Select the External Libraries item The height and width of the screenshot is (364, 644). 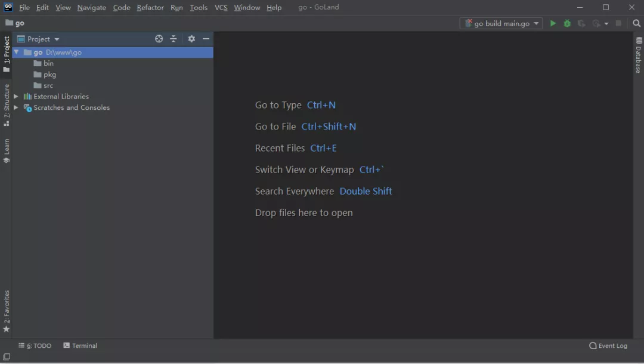pyautogui.click(x=56, y=96)
